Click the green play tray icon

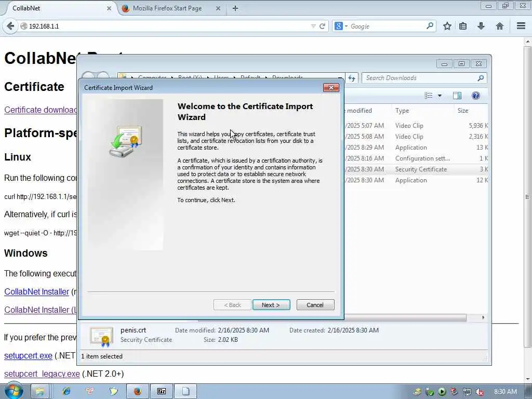[442, 392]
